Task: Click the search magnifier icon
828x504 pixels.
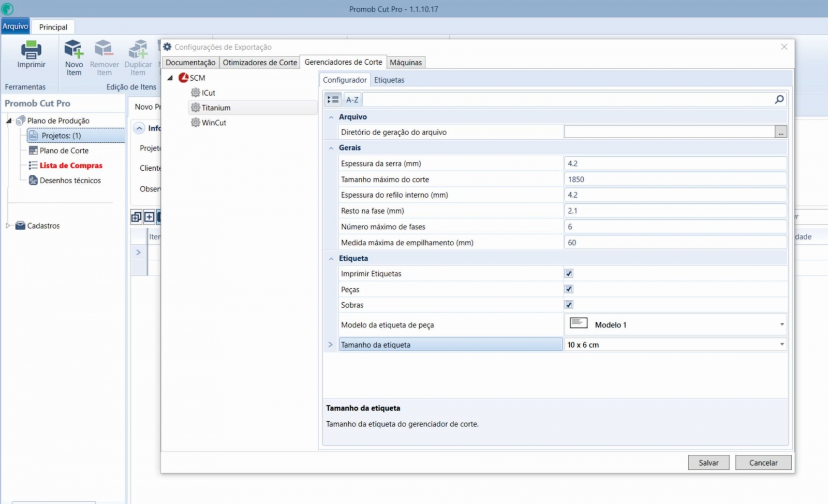Action: click(779, 99)
